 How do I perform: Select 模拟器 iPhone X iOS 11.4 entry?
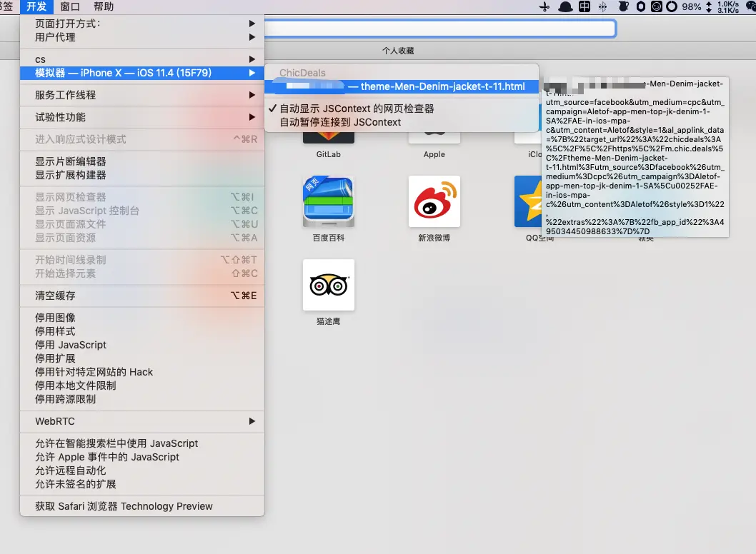142,73
